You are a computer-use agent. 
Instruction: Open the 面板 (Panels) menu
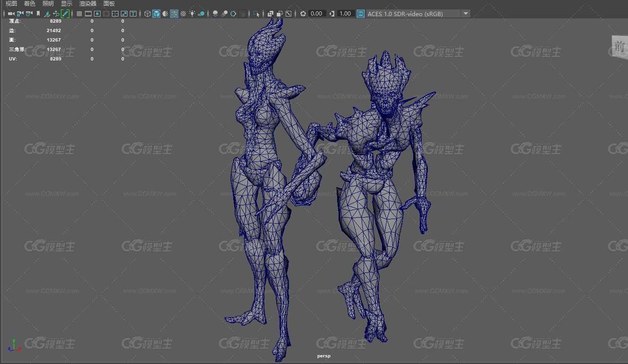(x=109, y=4)
